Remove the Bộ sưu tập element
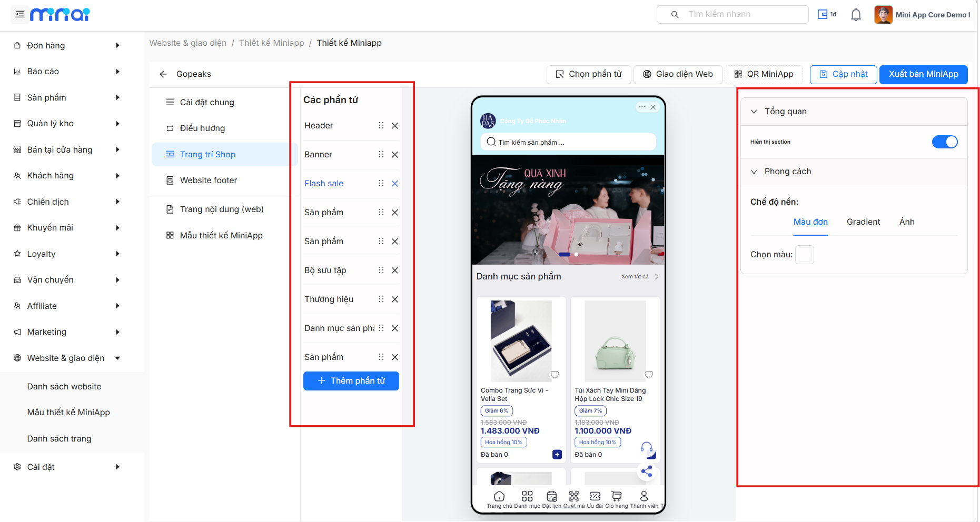 395,270
